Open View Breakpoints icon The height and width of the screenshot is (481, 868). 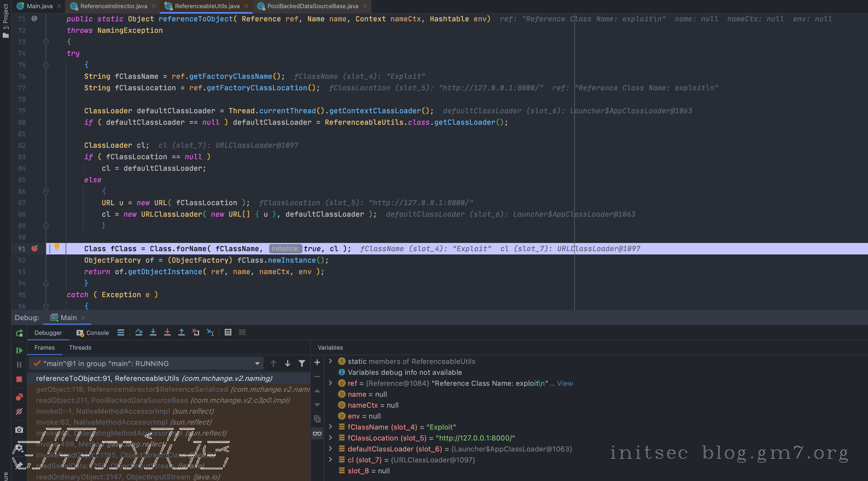(x=19, y=397)
